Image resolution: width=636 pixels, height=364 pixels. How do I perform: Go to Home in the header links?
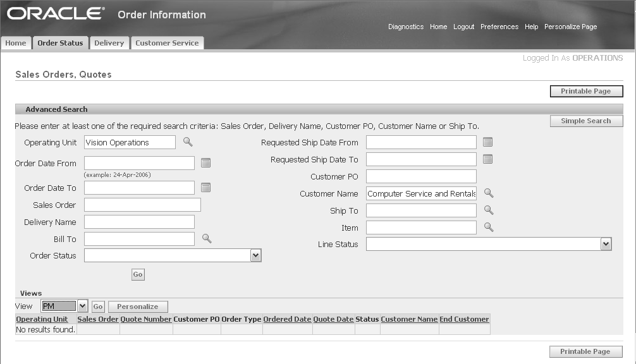(x=439, y=27)
